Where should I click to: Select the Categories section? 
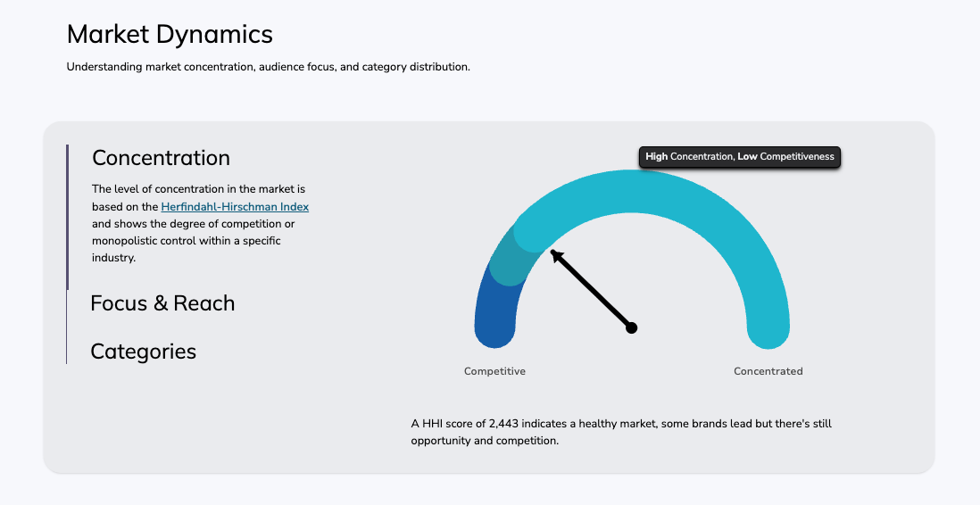143,352
